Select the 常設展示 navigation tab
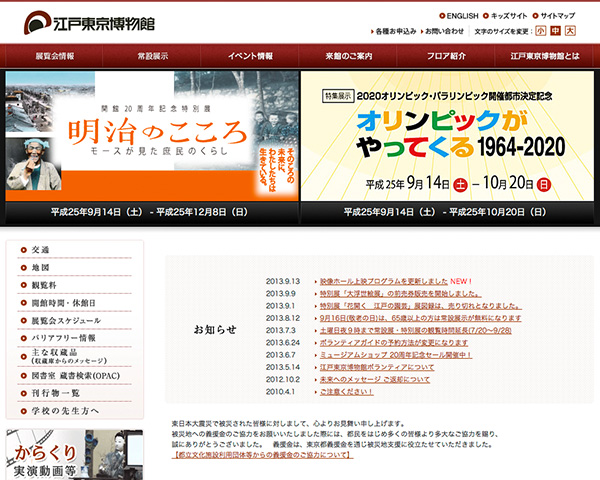The height and width of the screenshot is (480, 600). click(x=152, y=56)
